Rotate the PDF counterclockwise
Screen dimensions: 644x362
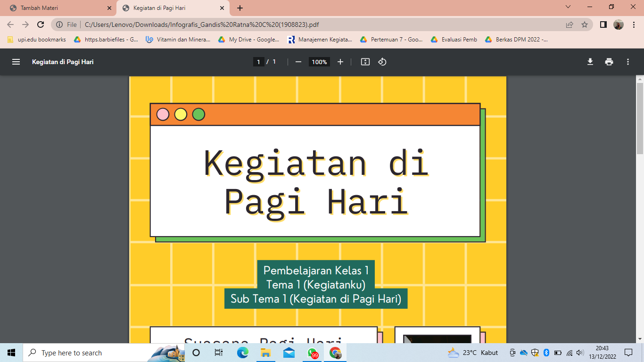point(382,62)
